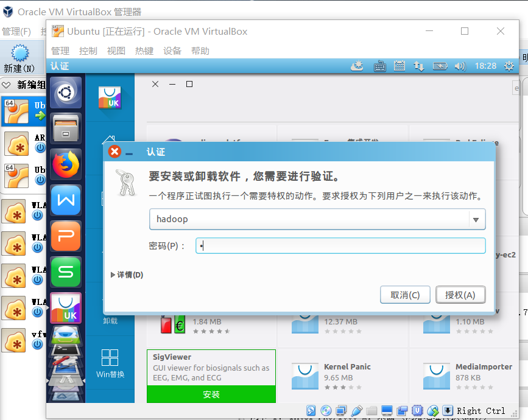This screenshot has width=528, height=420.
Task: Click USB devices status icon
Action: pyautogui.click(x=357, y=411)
